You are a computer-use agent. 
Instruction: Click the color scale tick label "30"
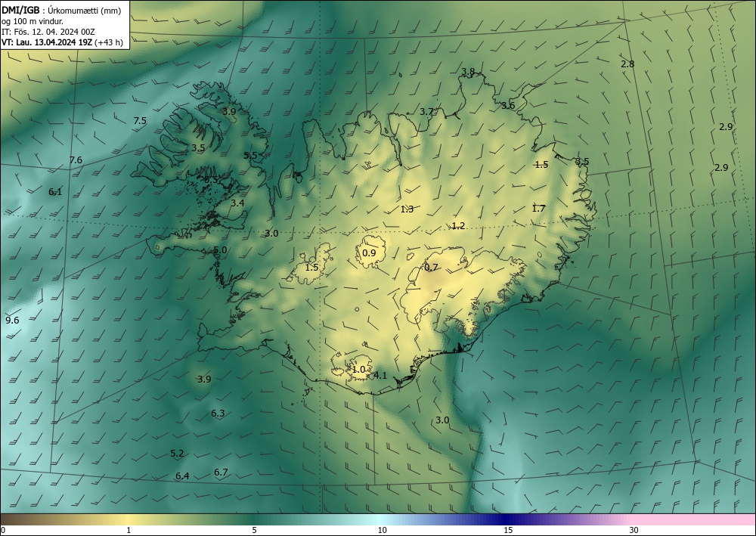tap(634, 531)
